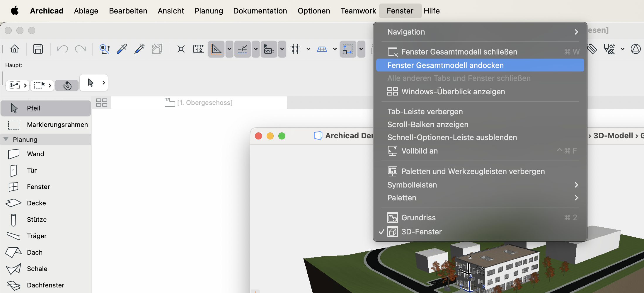Open the grid snap dropdown arrow
Viewport: 644px width, 293px height.
tap(309, 49)
